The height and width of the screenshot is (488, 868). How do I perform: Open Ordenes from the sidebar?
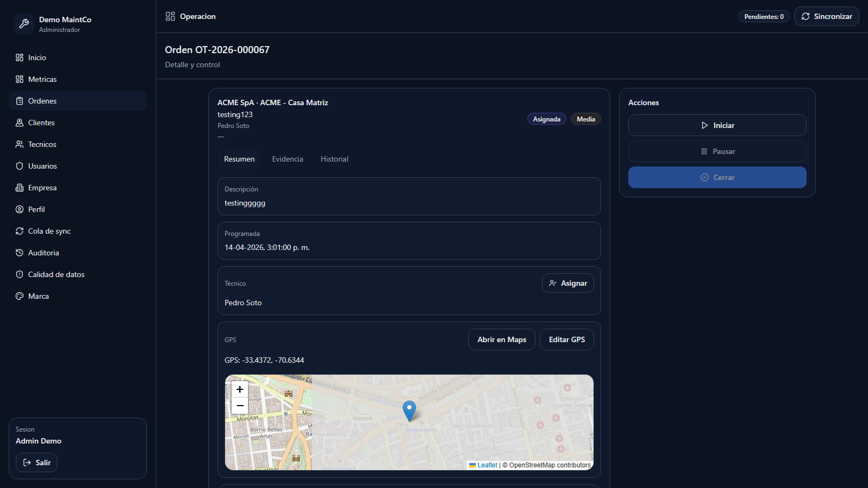[42, 101]
